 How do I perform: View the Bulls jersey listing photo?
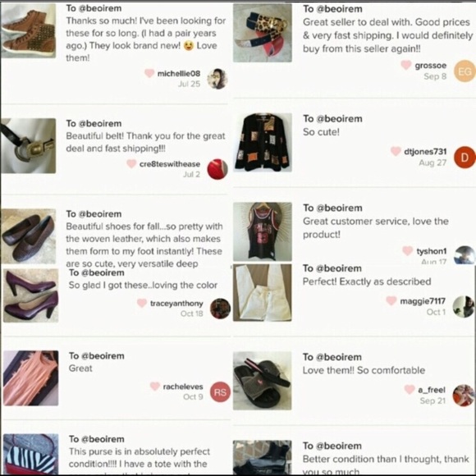tap(263, 231)
